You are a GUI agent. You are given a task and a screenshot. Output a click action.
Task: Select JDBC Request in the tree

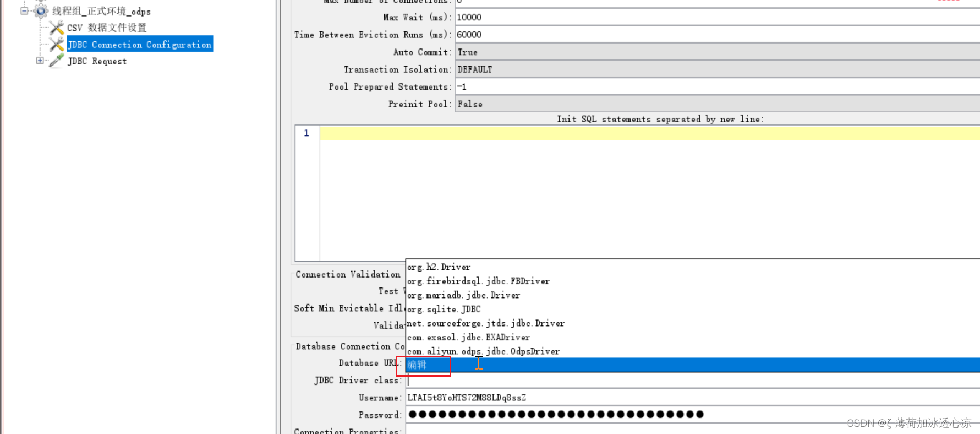pyautogui.click(x=97, y=61)
